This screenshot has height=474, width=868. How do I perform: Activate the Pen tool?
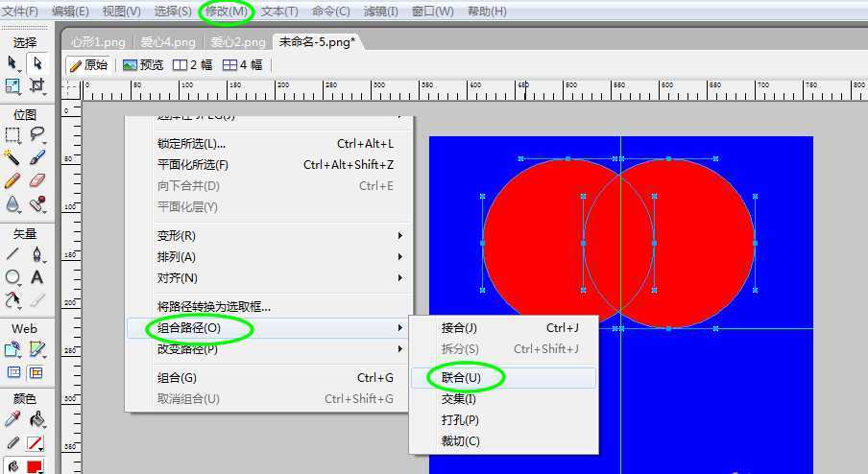(37, 254)
